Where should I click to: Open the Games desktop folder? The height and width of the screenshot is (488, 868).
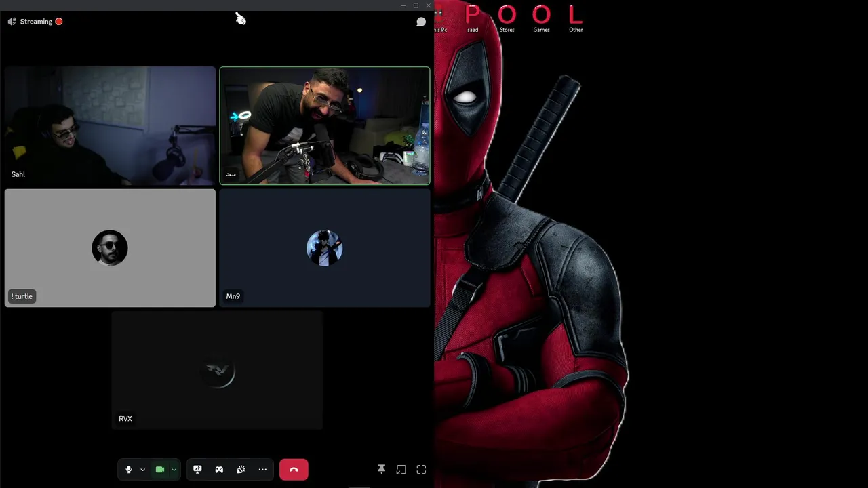tap(541, 19)
